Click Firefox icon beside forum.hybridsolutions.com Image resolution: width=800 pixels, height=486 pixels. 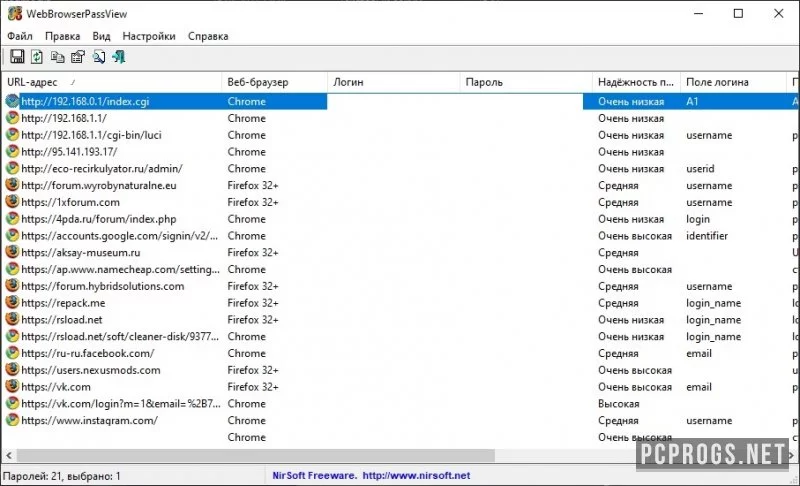point(12,286)
